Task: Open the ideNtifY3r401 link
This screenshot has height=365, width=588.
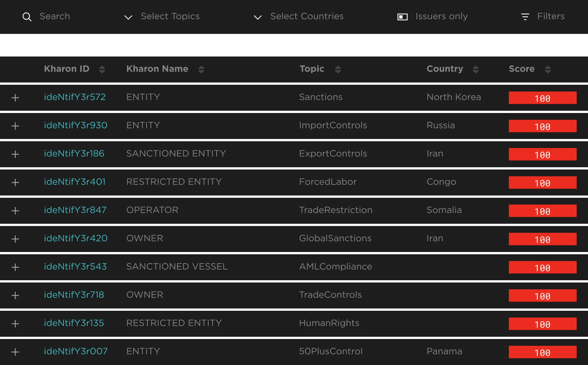Action: 75,182
